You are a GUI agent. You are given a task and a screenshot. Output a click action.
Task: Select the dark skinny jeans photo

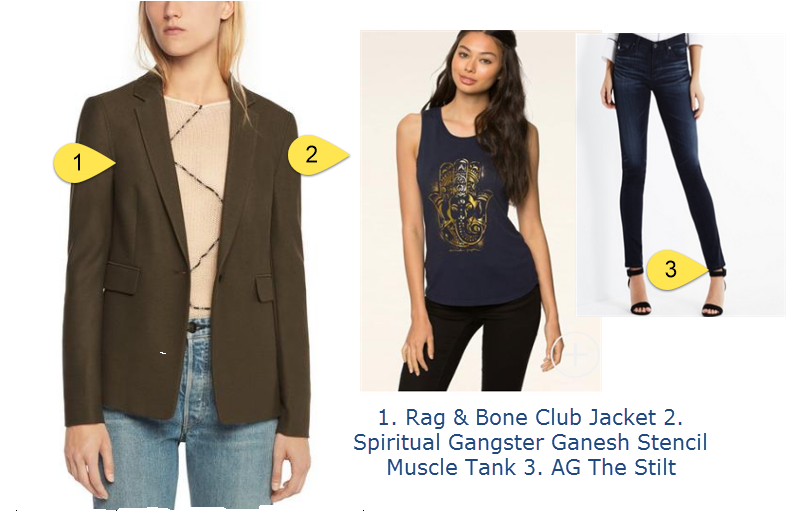[680, 175]
